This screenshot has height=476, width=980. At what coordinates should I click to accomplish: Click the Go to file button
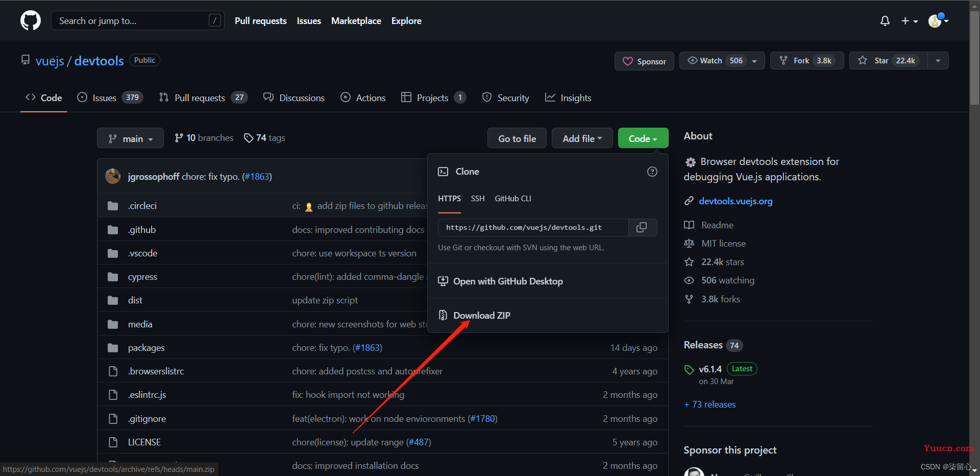[x=517, y=138]
